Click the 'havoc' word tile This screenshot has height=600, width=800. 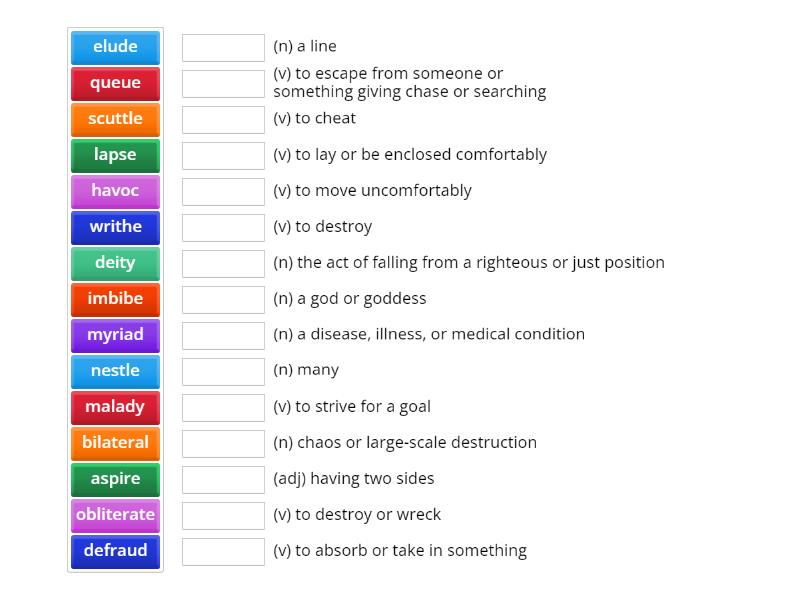tap(115, 191)
